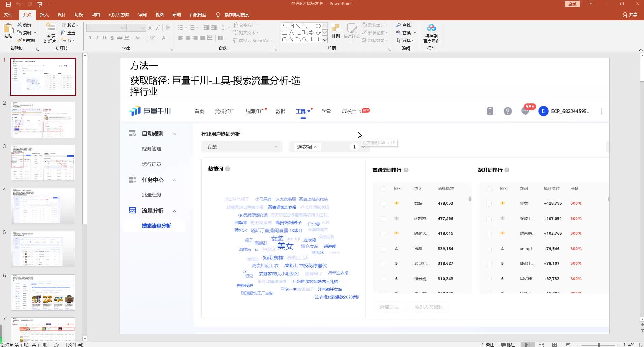Open the font size combo box
The width and height of the screenshot is (644, 347).
click(x=136, y=28)
